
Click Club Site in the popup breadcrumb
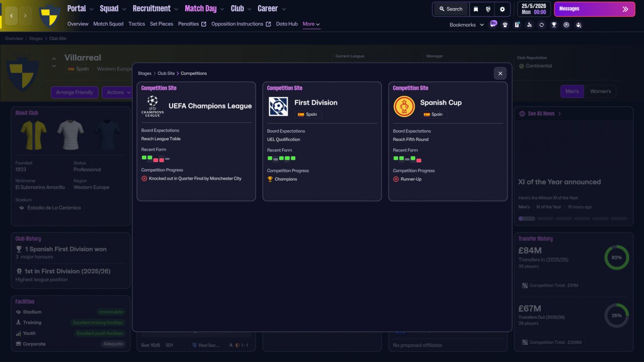[x=166, y=73]
